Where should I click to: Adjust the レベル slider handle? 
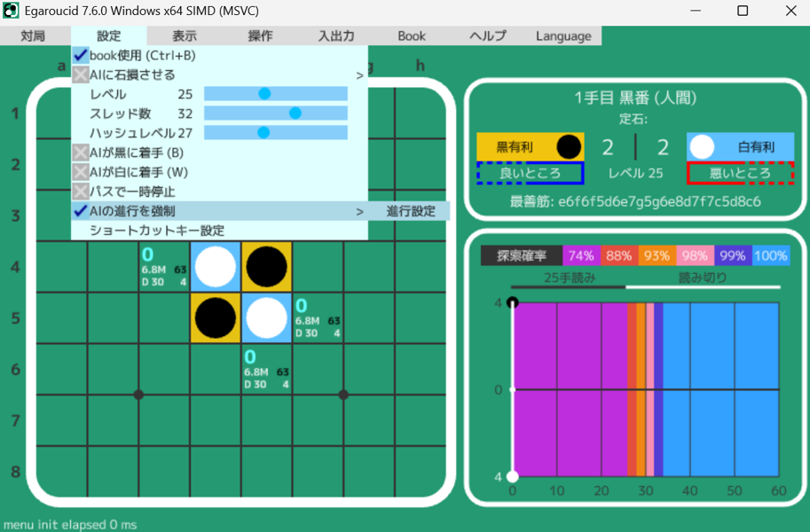264,94
